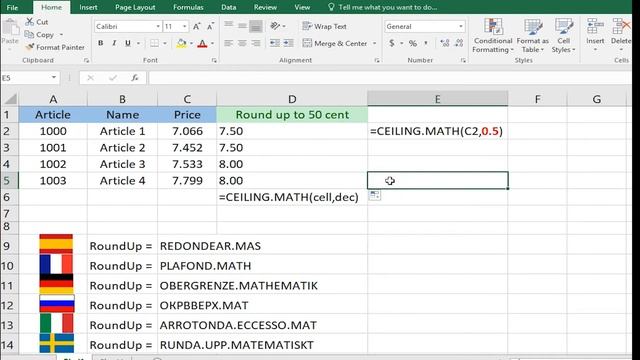Click Paste Options icon below E5

point(375,196)
